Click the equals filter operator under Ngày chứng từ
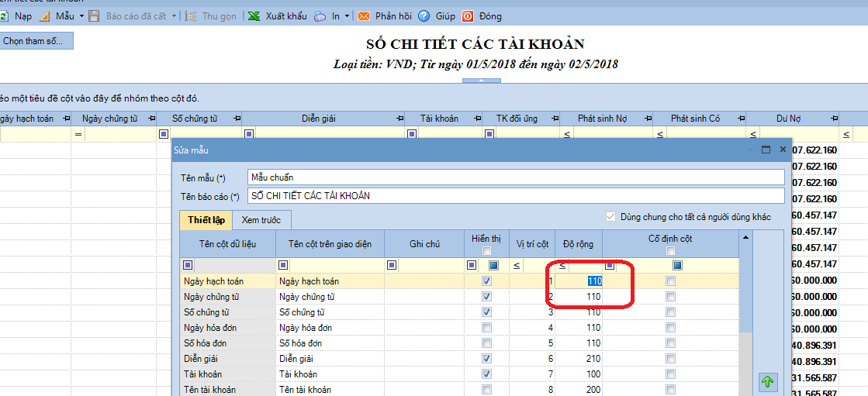 [78, 134]
